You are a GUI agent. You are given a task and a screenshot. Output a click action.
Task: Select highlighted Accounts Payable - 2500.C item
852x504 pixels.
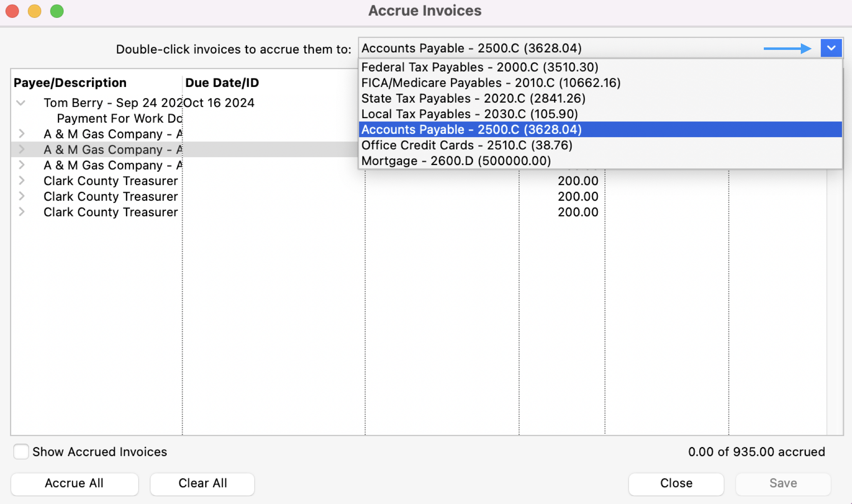(471, 130)
